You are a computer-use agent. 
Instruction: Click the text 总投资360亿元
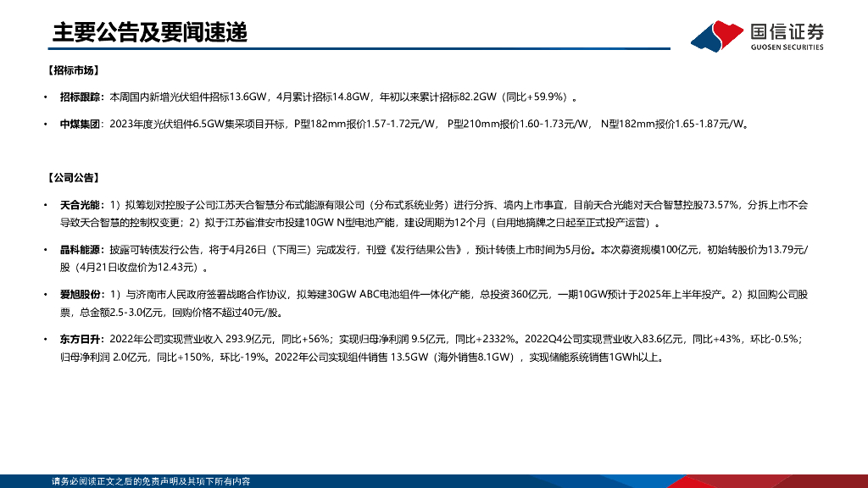click(x=515, y=294)
